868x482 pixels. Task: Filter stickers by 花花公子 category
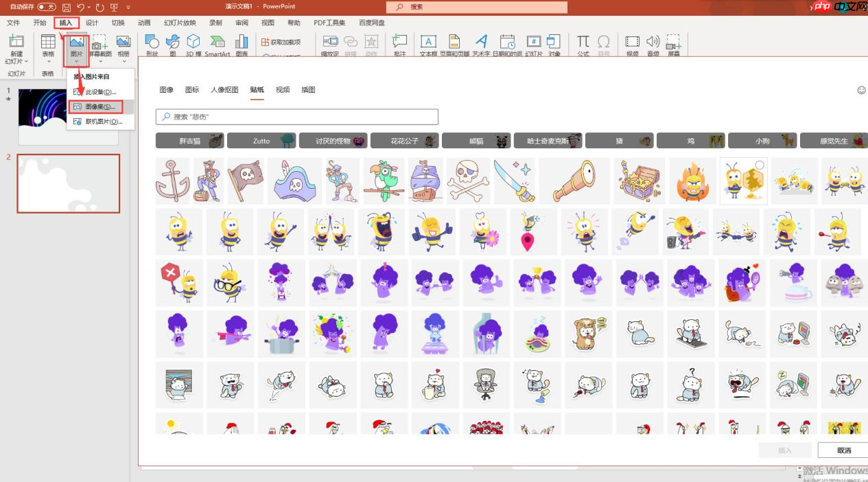[405, 141]
